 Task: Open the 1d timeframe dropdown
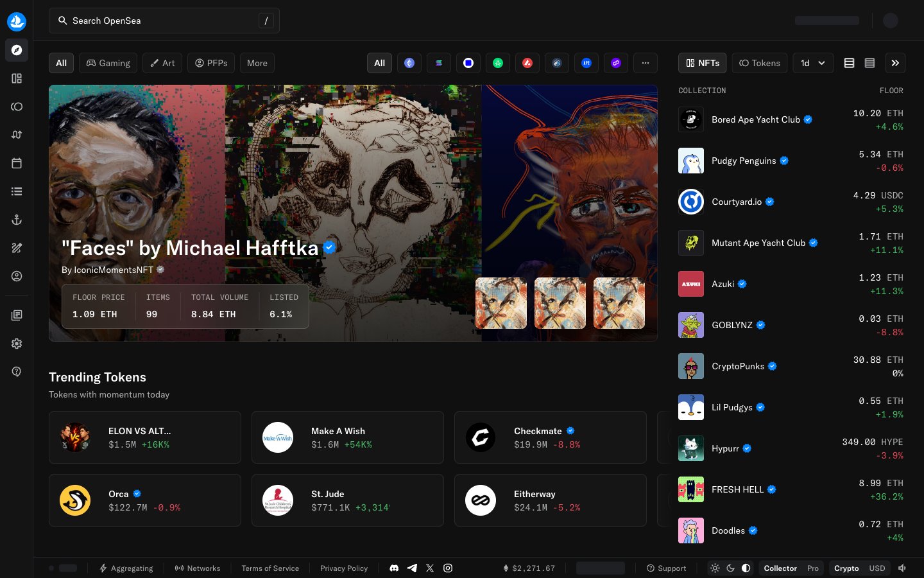pyautogui.click(x=813, y=63)
